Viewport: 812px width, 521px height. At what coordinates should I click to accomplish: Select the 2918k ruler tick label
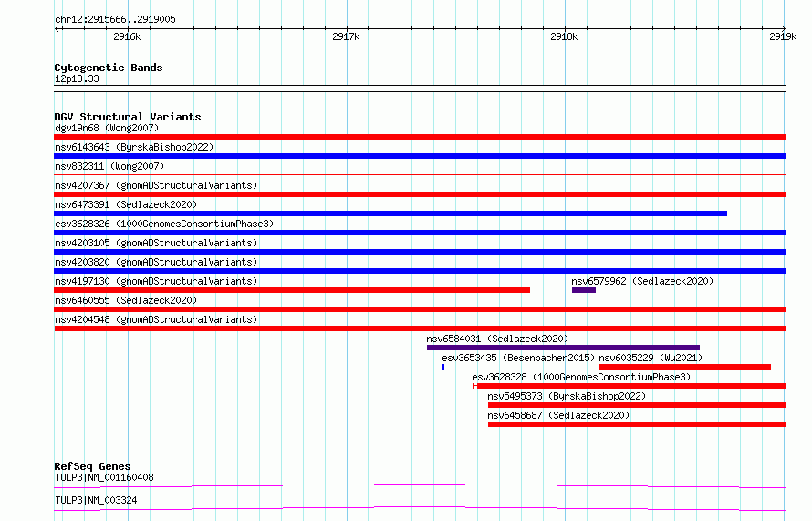pos(564,36)
